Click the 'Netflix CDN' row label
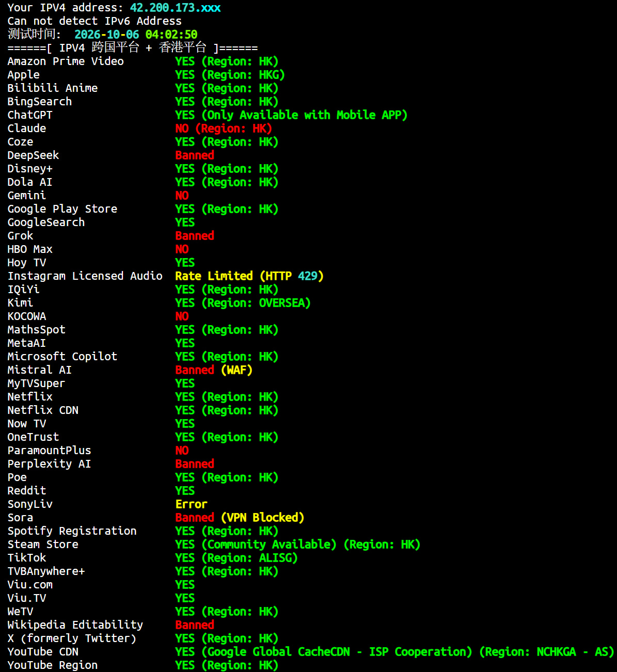The height and width of the screenshot is (672, 617). pos(43,410)
